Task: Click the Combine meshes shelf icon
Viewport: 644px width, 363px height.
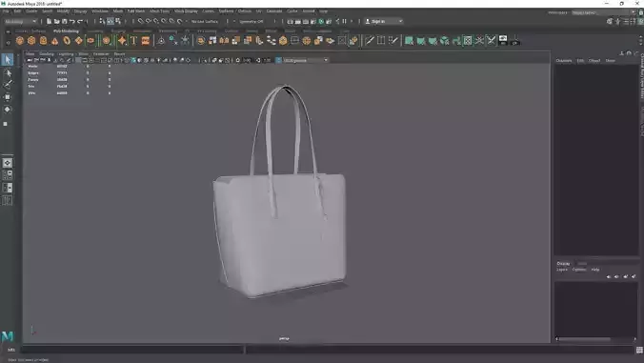Action: coord(200,40)
